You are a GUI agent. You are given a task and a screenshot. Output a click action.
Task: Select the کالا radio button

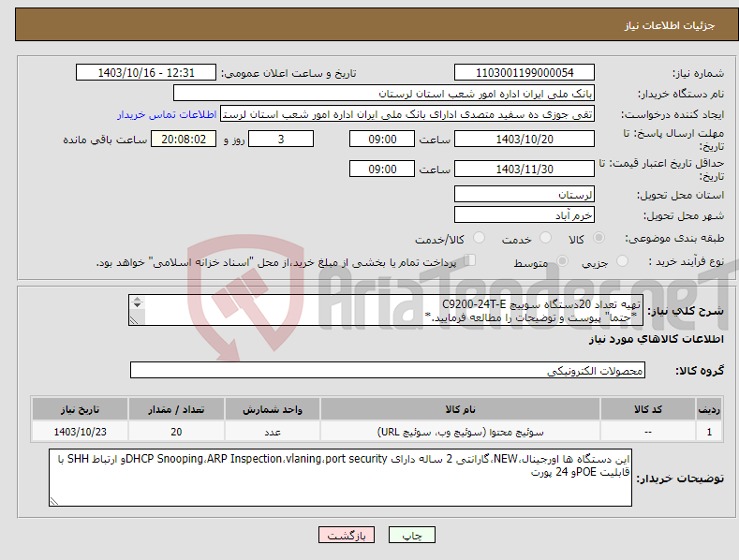[x=599, y=238]
